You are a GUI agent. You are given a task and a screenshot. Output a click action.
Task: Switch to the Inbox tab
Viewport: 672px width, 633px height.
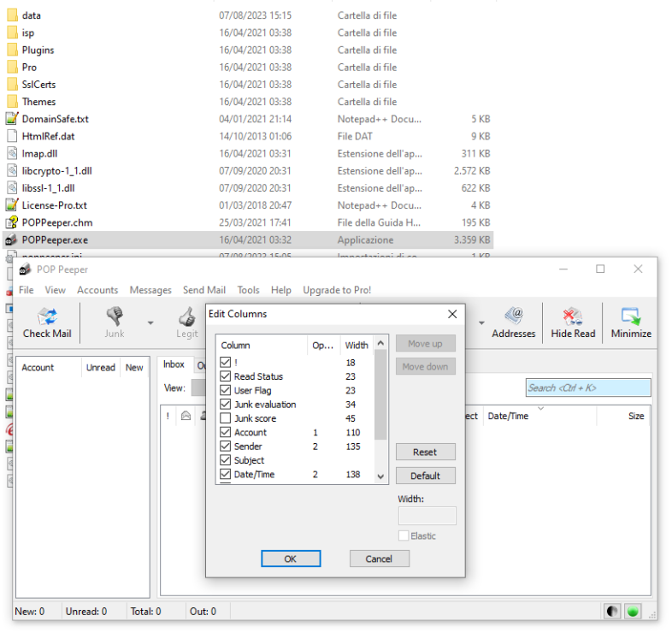[174, 364]
